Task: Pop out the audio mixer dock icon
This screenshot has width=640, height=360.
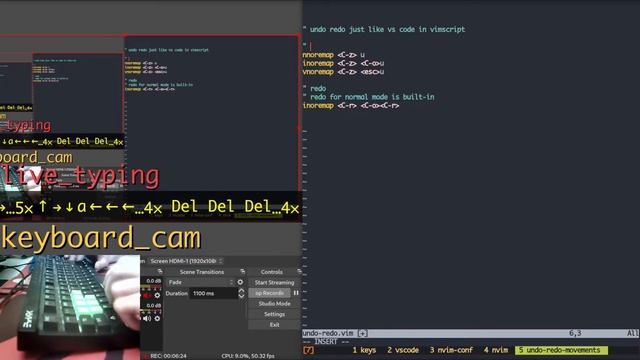Action: [x=160, y=271]
